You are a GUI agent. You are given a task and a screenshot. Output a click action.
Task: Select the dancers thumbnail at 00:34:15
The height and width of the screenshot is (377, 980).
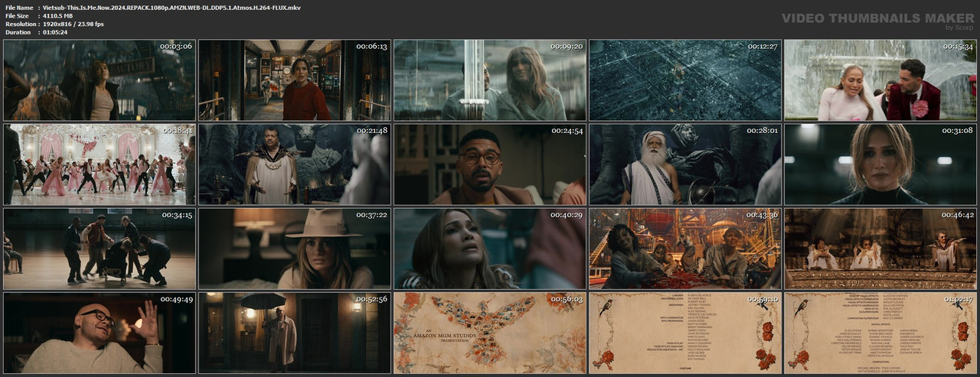[100, 249]
